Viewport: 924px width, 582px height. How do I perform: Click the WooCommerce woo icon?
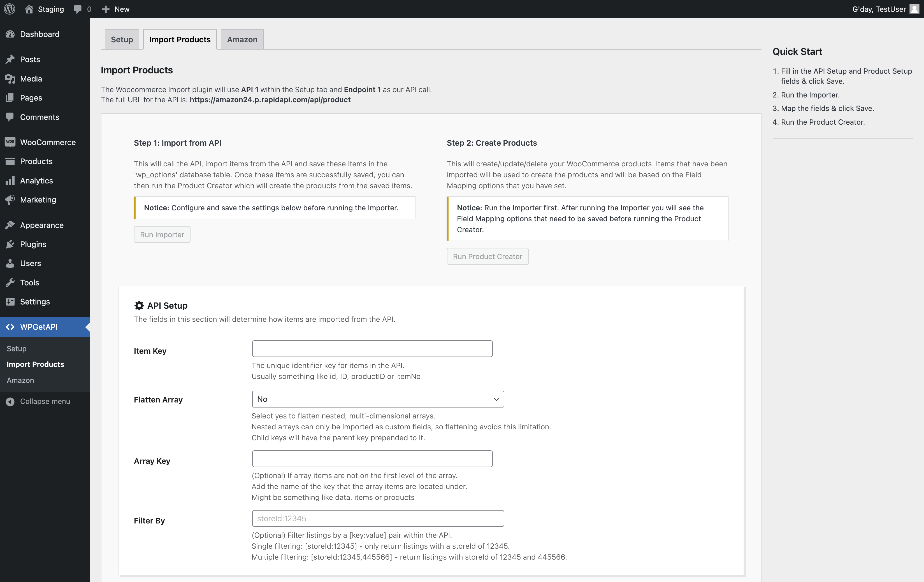(10, 142)
